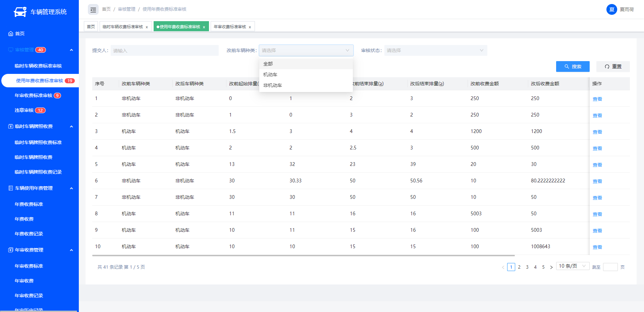Open 年费收费记录 in the sidebar

29,234
